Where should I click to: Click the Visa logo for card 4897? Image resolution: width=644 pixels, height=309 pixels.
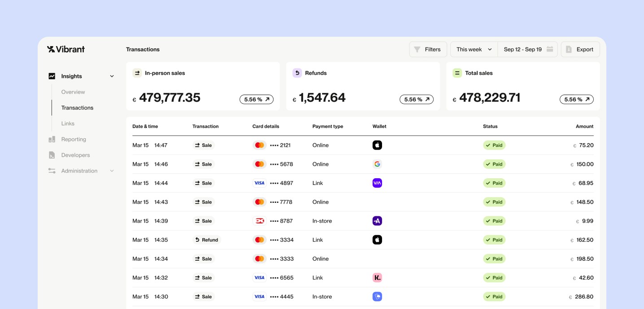(260, 183)
